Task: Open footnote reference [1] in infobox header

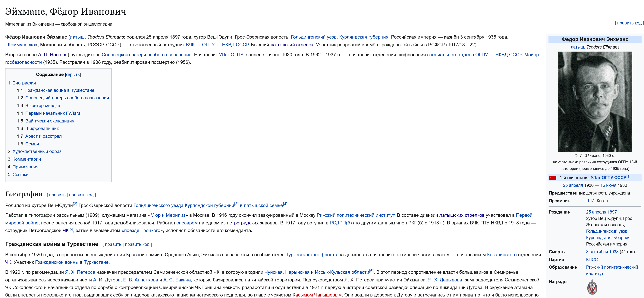Action: click(x=628, y=177)
